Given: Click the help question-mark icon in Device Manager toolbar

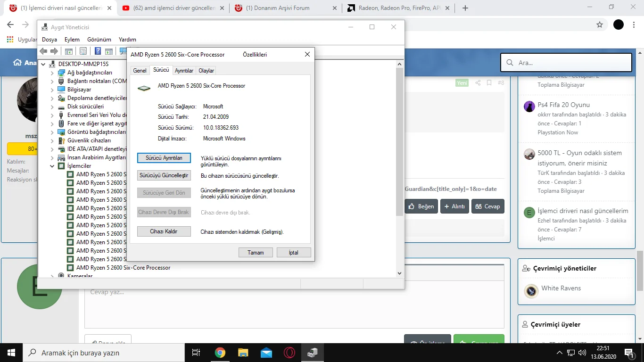Looking at the screenshot, I should pyautogui.click(x=98, y=51).
